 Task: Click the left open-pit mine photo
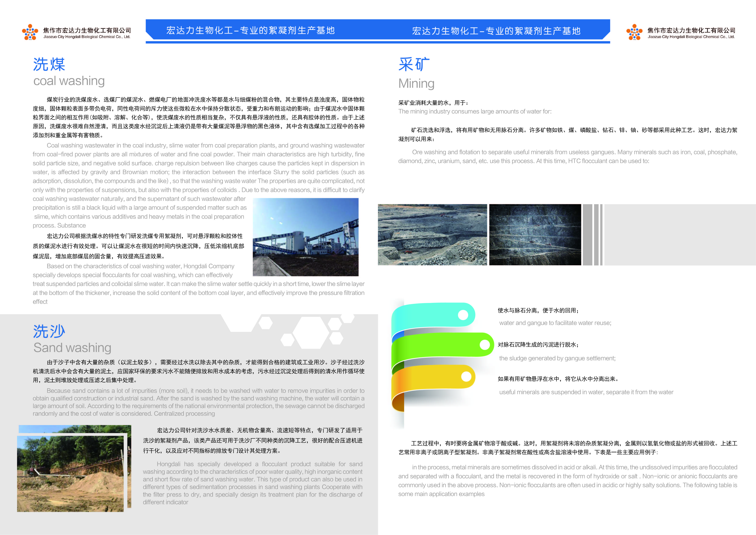pyautogui.click(x=432, y=234)
